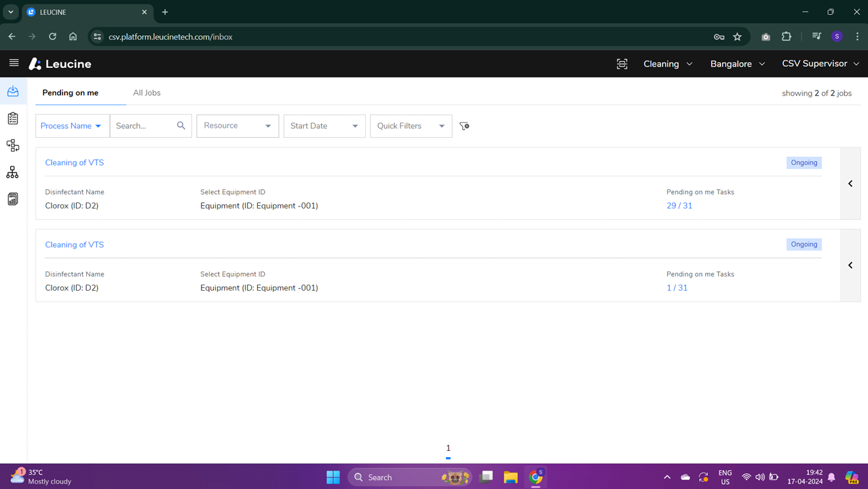Click the search magnifier icon in filter bar

181,126
